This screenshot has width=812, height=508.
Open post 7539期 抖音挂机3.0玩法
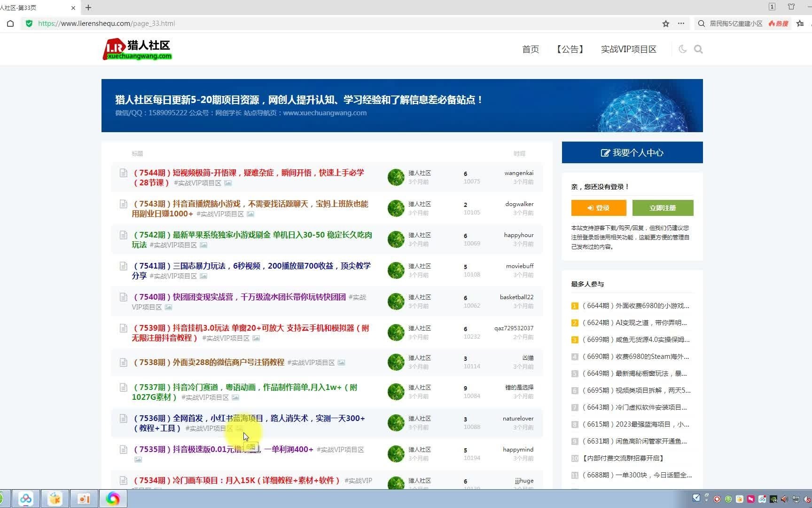coord(250,333)
